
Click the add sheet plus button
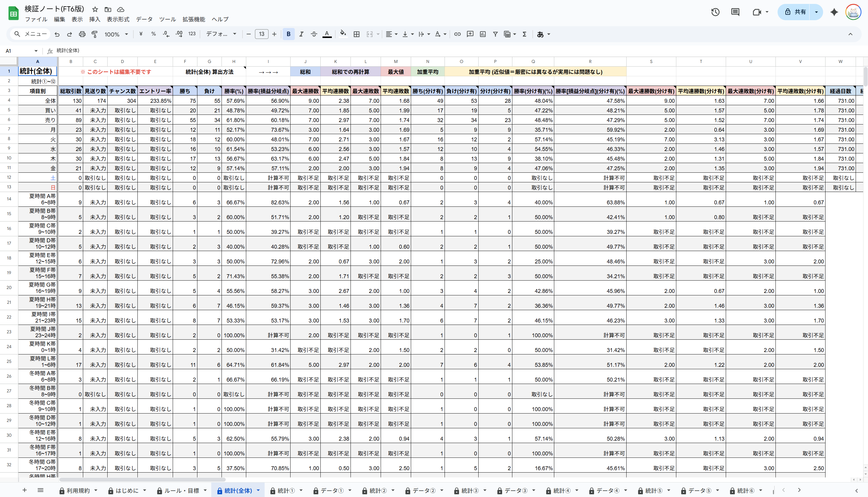pyautogui.click(x=24, y=490)
